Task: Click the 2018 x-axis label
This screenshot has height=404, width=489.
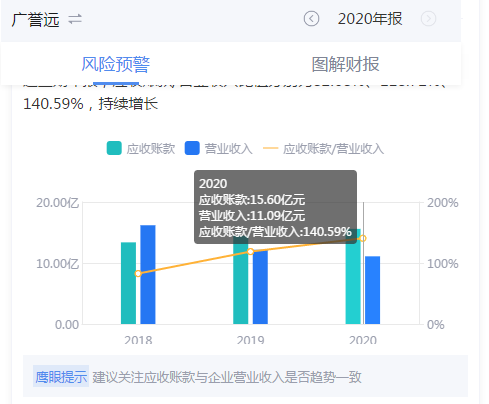Action: (138, 340)
